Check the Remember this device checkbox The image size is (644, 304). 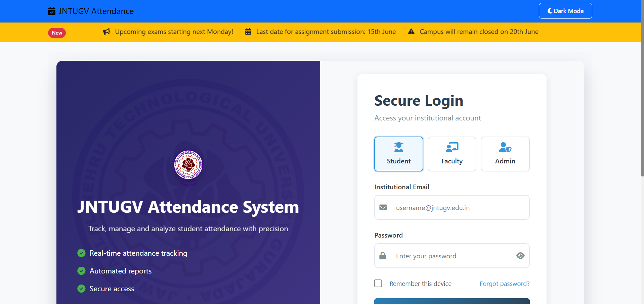tap(378, 283)
